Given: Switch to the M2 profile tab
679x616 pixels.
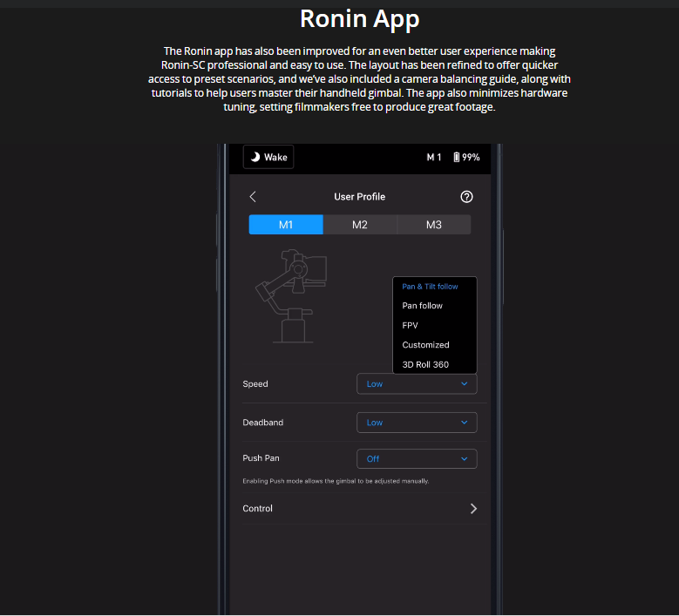Looking at the screenshot, I should coord(360,225).
